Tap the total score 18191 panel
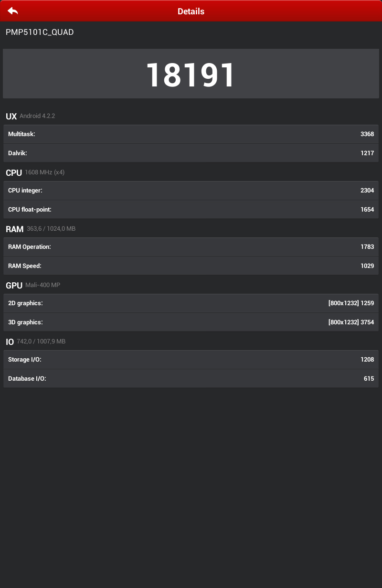The image size is (382, 588). pyautogui.click(x=191, y=74)
